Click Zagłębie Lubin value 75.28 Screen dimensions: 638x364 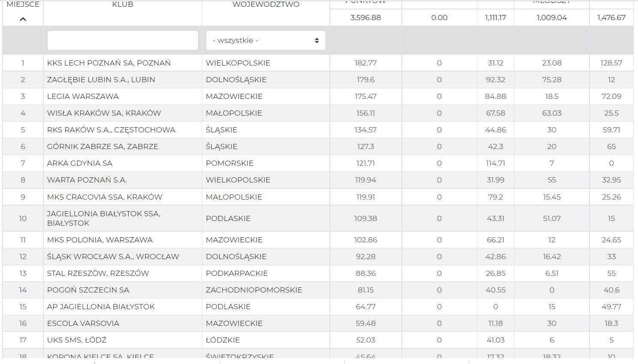(x=552, y=80)
